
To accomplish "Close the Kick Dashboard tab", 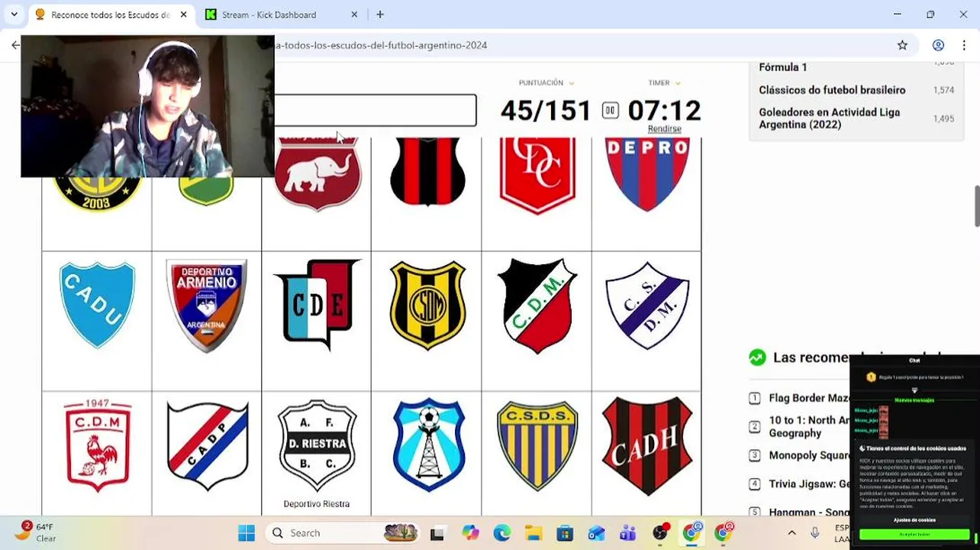I will point(354,15).
